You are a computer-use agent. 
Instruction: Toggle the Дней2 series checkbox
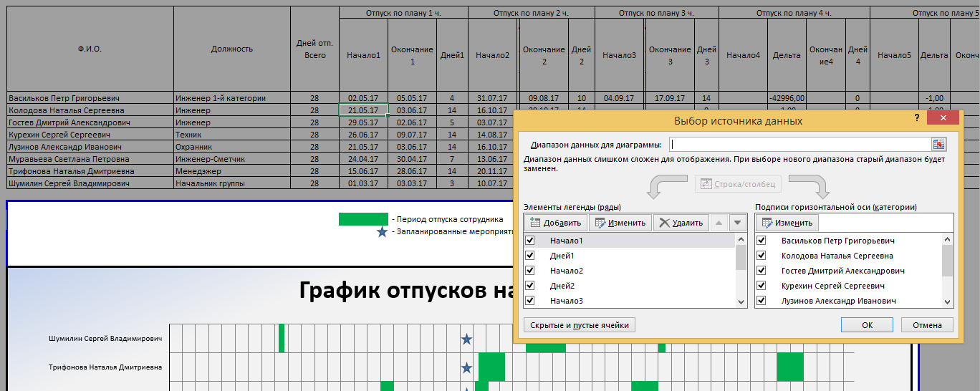coord(530,286)
